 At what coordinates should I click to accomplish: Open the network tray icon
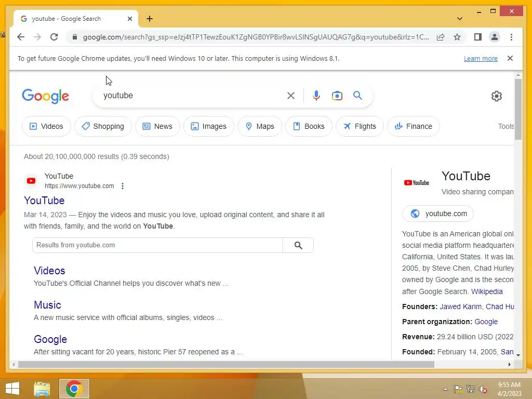coord(471,389)
